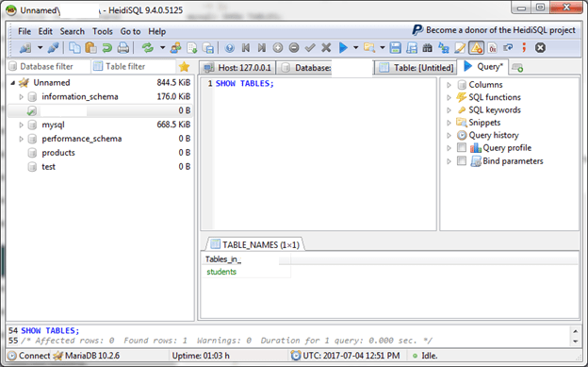Open the Edit menu
The width and height of the screenshot is (588, 367).
(x=45, y=31)
